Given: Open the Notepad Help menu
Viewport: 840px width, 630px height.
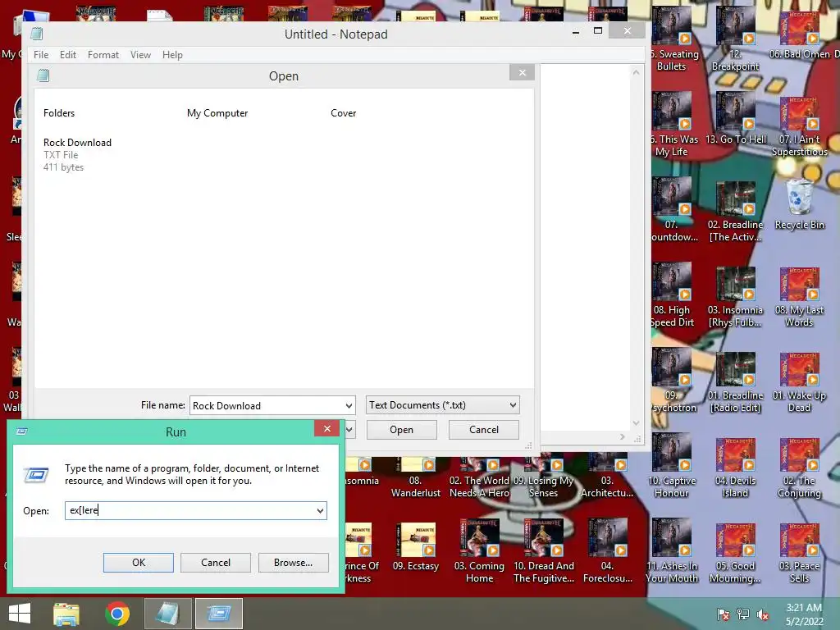Looking at the screenshot, I should pos(172,55).
